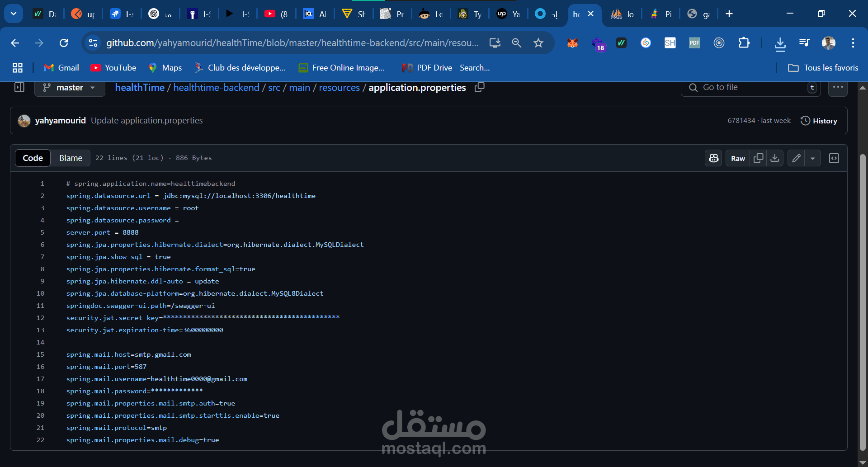Reload the current GitHub page
868x467 pixels.
coord(64,43)
